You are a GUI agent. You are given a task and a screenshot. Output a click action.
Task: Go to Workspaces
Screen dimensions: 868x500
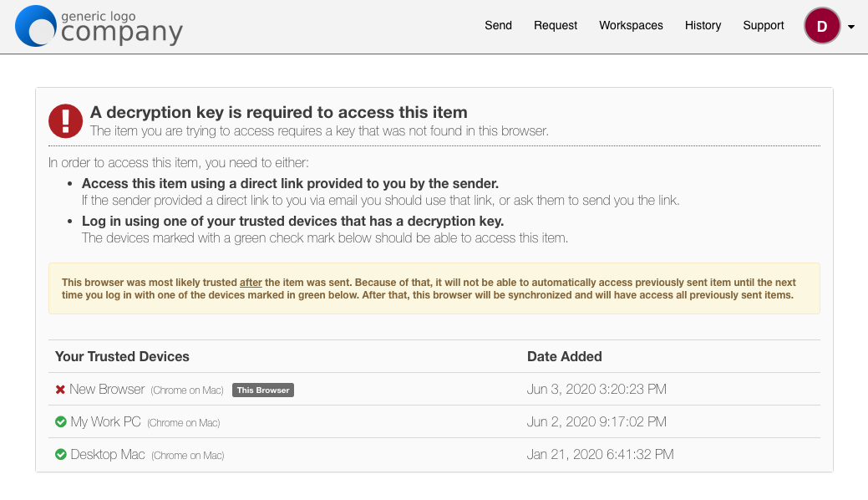coord(631,25)
